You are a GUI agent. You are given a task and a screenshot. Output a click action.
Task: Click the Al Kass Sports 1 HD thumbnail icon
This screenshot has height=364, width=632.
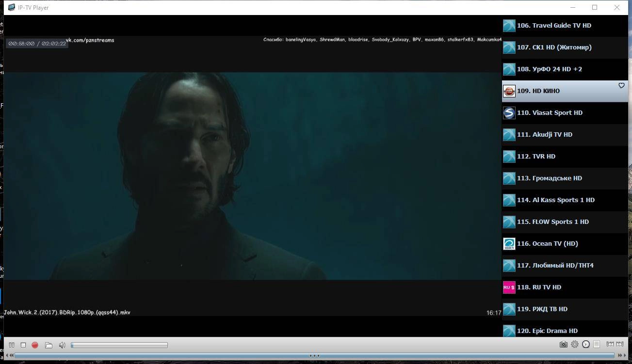[509, 200]
